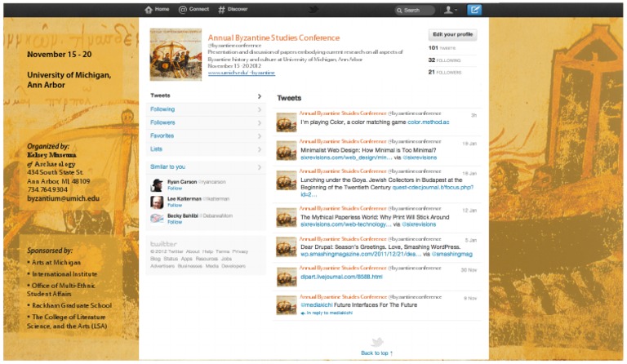Click the @smashingmag mention
The image size is (627, 364).
(451, 254)
